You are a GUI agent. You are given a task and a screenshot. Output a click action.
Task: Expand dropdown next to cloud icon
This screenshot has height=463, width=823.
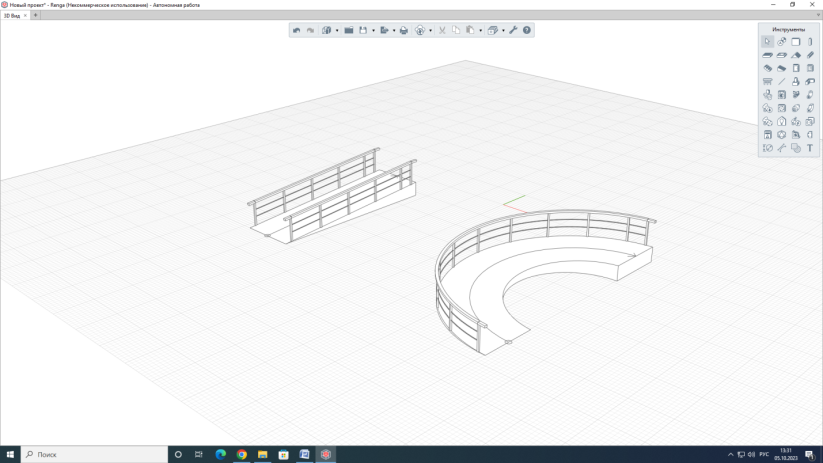pyautogui.click(x=430, y=30)
